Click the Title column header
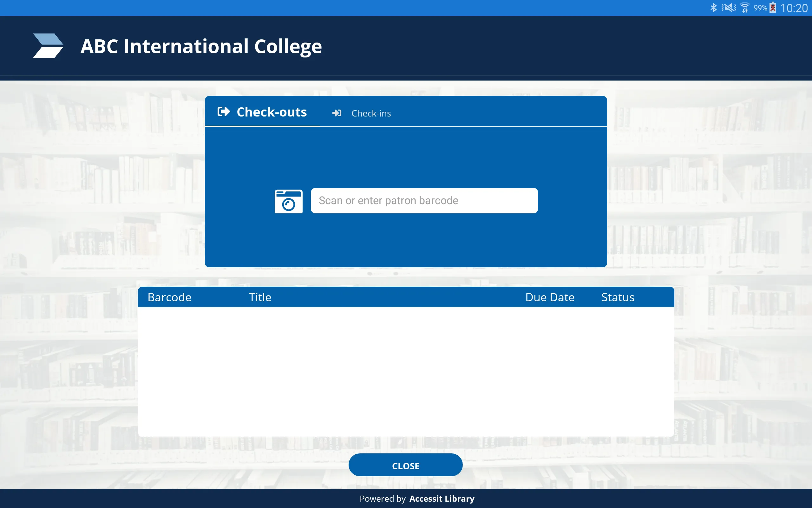Screen dimensions: 812x508 click(x=260, y=297)
